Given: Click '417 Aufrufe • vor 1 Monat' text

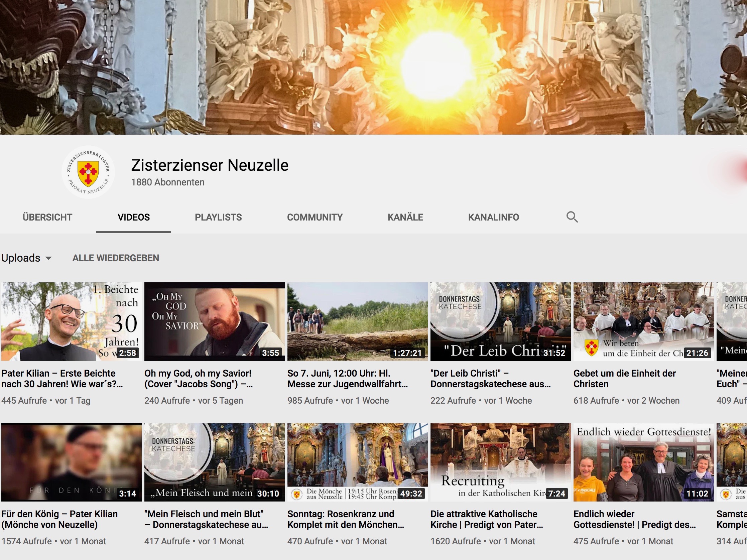Looking at the screenshot, I should pos(194,541).
